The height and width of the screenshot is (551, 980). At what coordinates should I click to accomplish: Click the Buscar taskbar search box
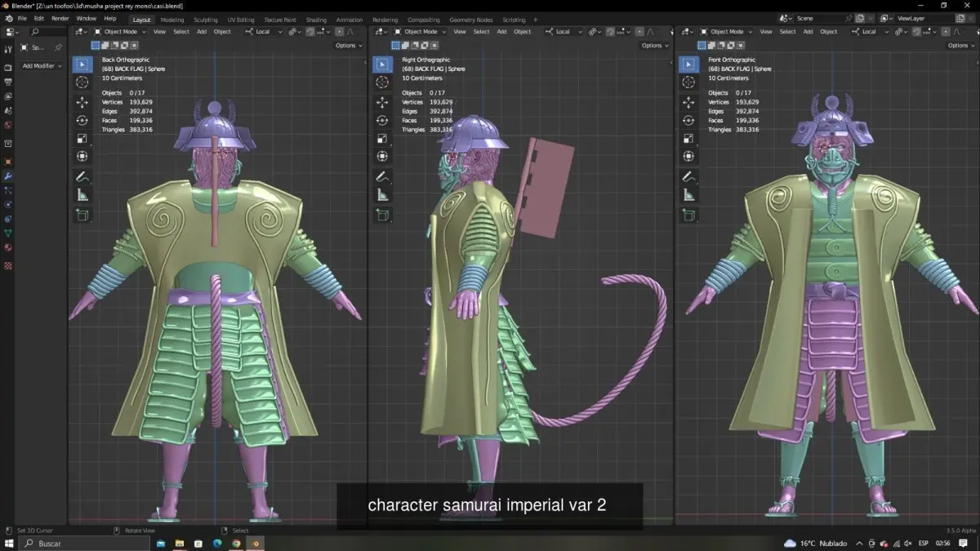[x=82, y=543]
